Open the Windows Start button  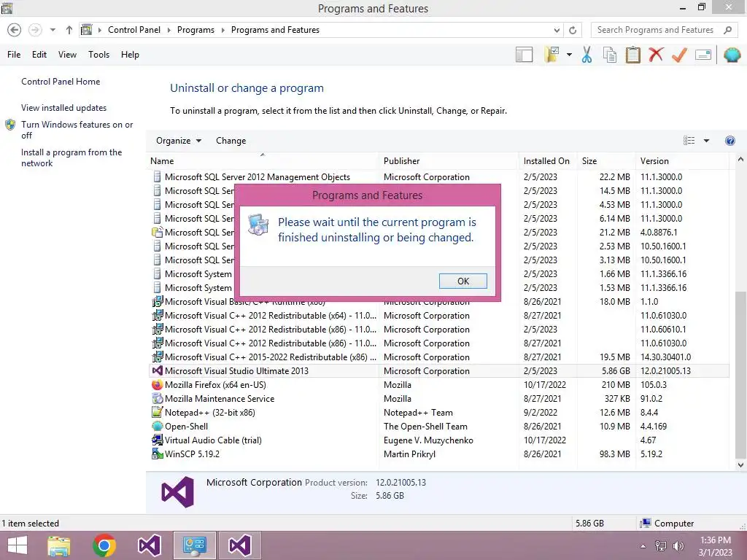[18, 545]
